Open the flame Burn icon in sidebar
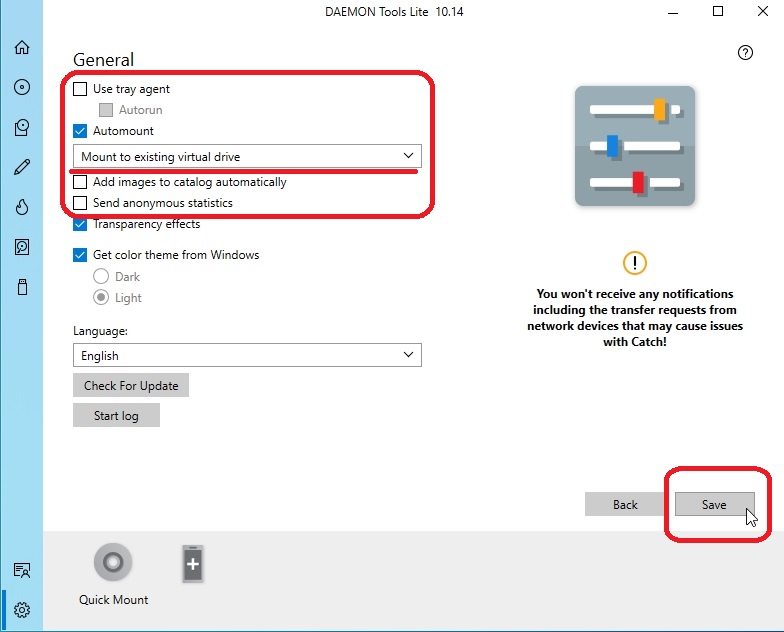This screenshot has height=632, width=784. pos(22,207)
